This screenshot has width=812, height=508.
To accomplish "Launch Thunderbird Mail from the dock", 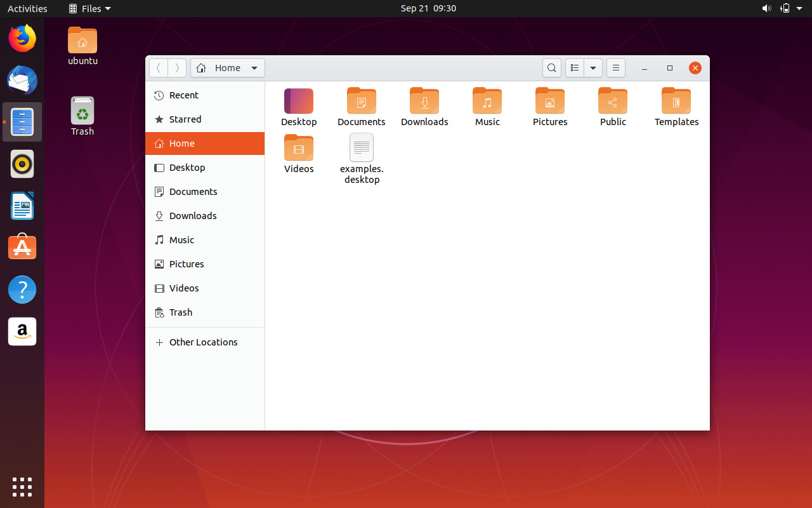I will pyautogui.click(x=22, y=81).
